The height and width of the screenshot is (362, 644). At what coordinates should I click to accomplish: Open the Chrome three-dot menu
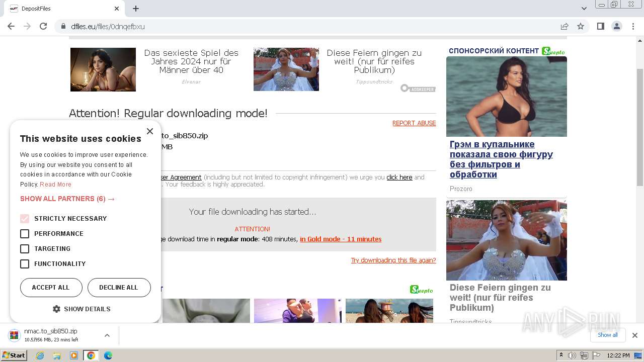coord(632,26)
